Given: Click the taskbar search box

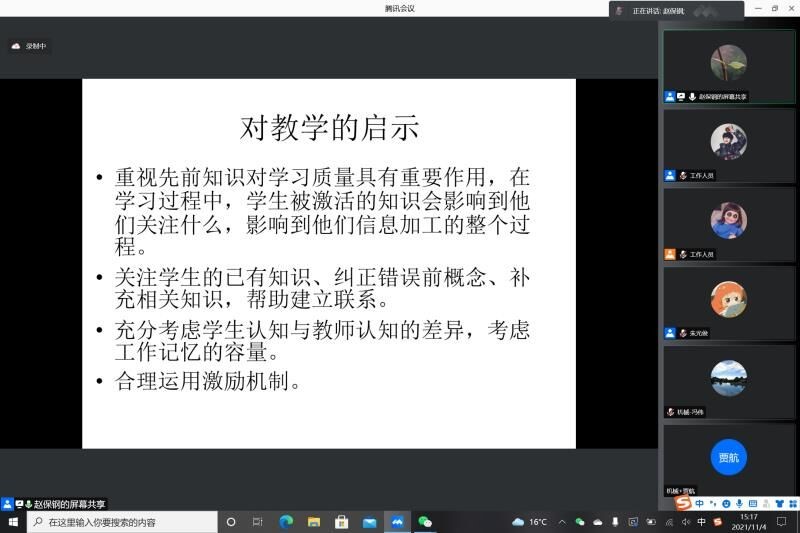Looking at the screenshot, I should point(122,522).
